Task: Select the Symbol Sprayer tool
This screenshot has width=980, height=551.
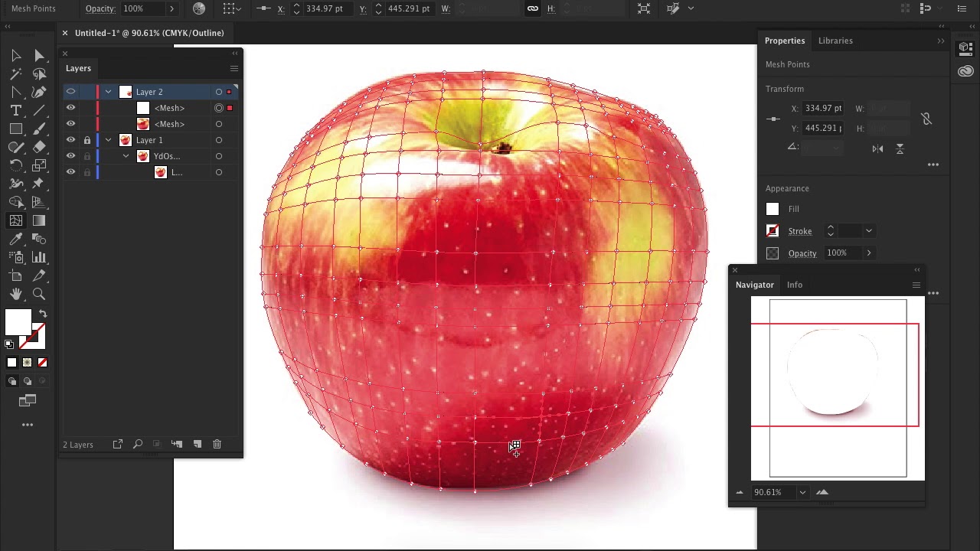Action: [x=16, y=257]
